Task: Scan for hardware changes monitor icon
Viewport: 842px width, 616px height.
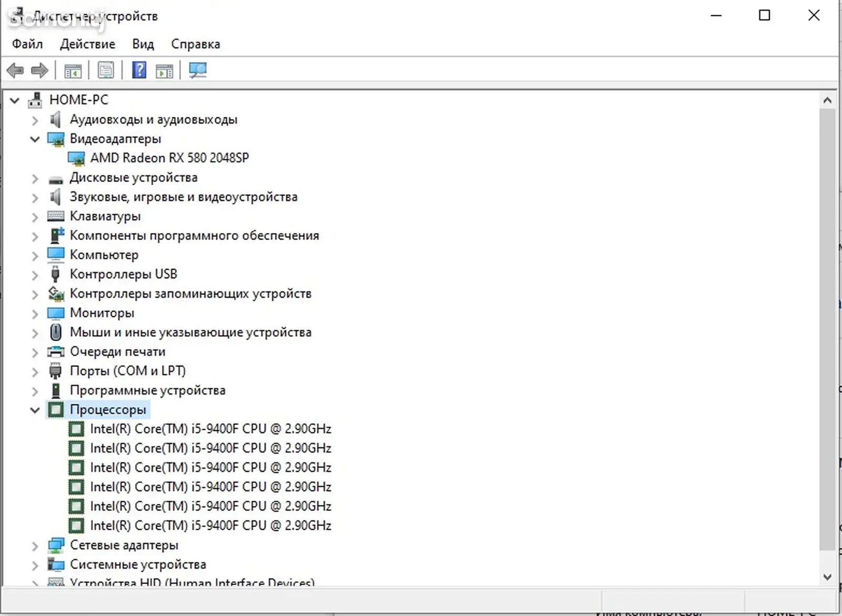Action: tap(198, 70)
